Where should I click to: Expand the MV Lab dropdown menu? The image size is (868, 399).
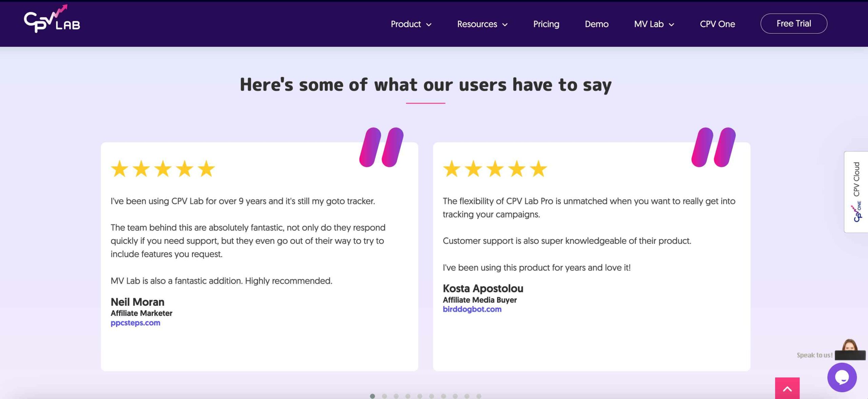pyautogui.click(x=654, y=24)
